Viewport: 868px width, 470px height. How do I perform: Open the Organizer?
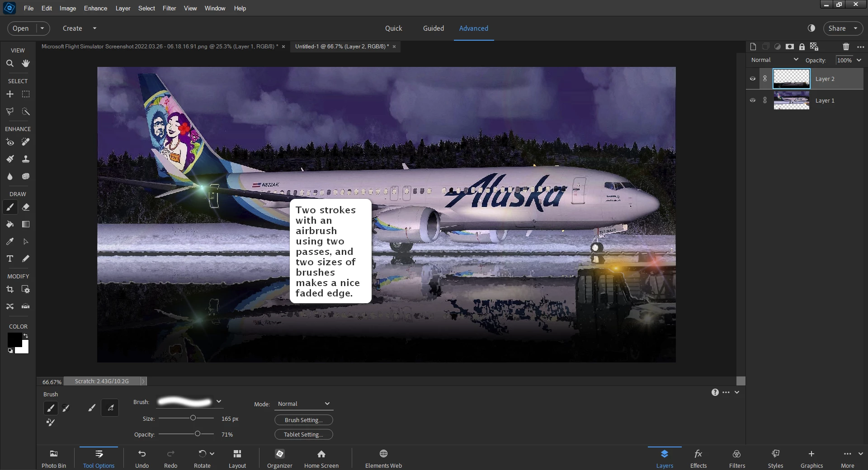[280, 458]
